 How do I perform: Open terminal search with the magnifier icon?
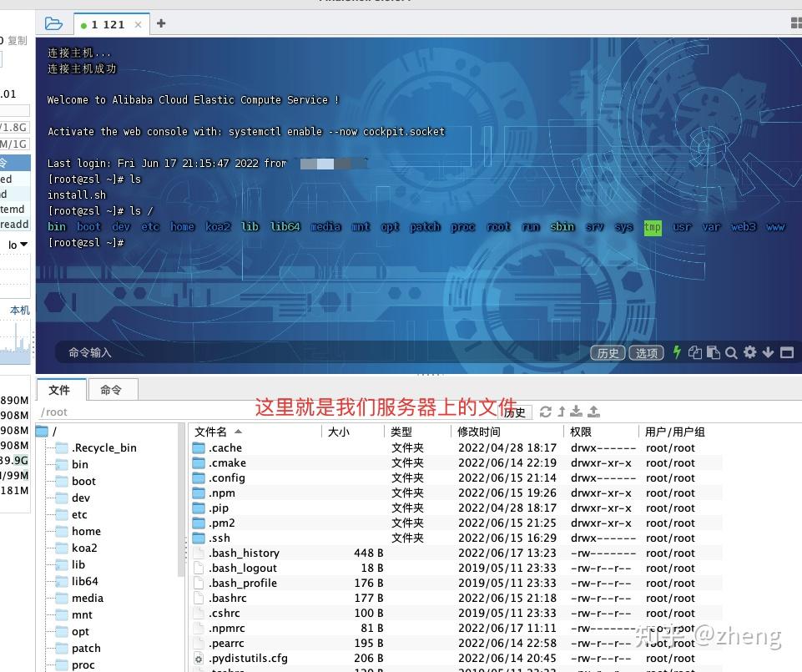pos(731,352)
